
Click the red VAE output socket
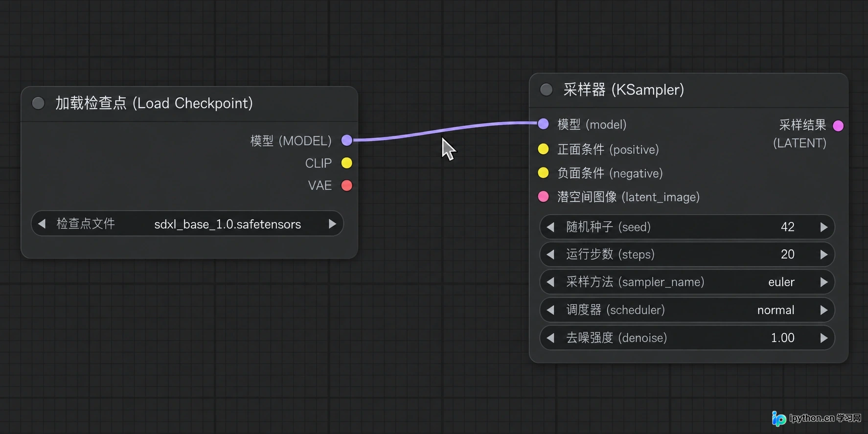coord(347,185)
